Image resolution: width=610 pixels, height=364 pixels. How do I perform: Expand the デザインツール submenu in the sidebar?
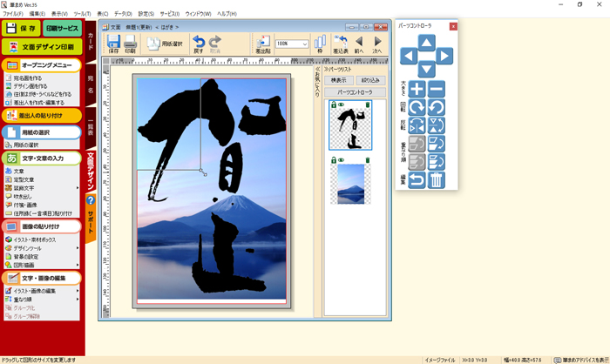click(78, 247)
